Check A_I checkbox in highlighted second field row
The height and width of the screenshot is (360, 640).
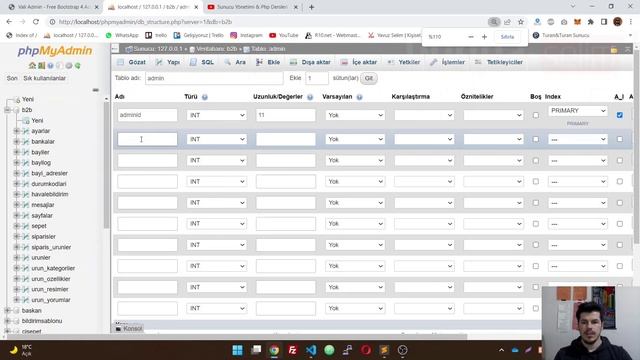coord(620,139)
